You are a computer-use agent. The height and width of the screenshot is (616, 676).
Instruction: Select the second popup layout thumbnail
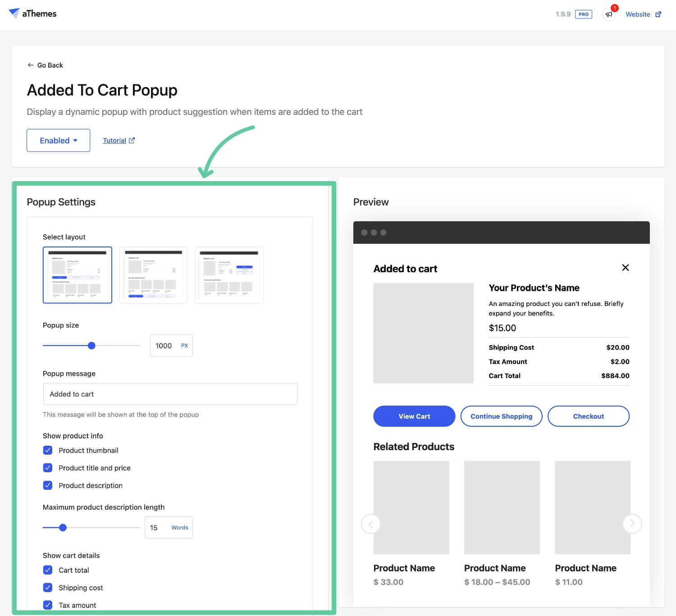pyautogui.click(x=153, y=275)
